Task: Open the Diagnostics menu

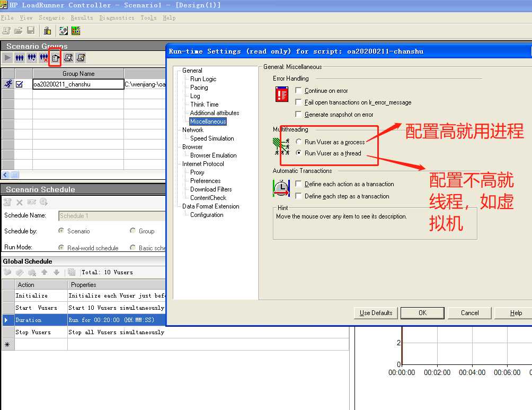Action: (117, 18)
